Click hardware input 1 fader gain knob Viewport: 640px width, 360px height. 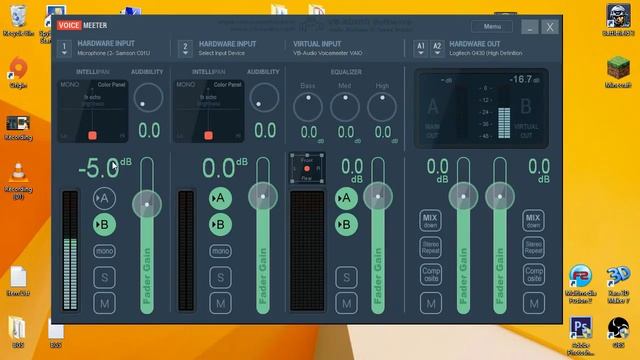(147, 204)
